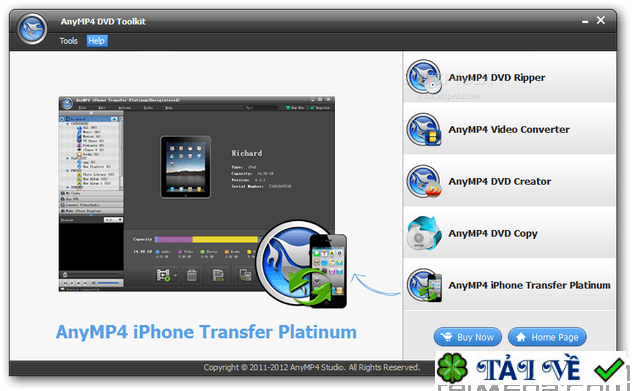Image resolution: width=632 pixels, height=391 pixels.
Task: Click the AnyMP4 DVD Toolkit title text
Action: [103, 22]
